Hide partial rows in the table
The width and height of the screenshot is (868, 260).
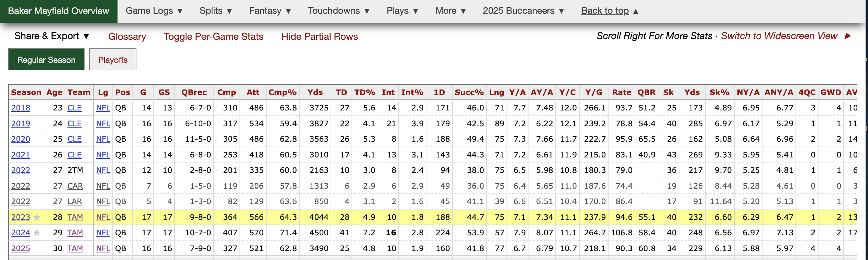pos(319,36)
